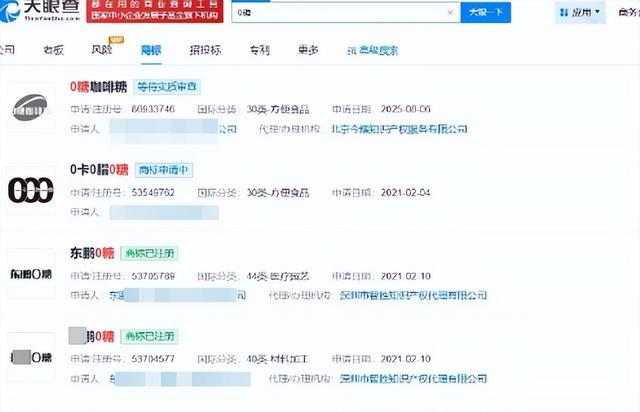640x412 pixels.
Task: Click 商标已注册 tag beside 东鹏0糖 title
Action: [149, 254]
